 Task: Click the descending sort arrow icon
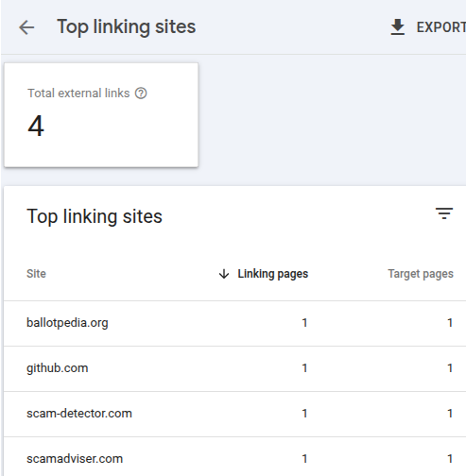click(224, 274)
